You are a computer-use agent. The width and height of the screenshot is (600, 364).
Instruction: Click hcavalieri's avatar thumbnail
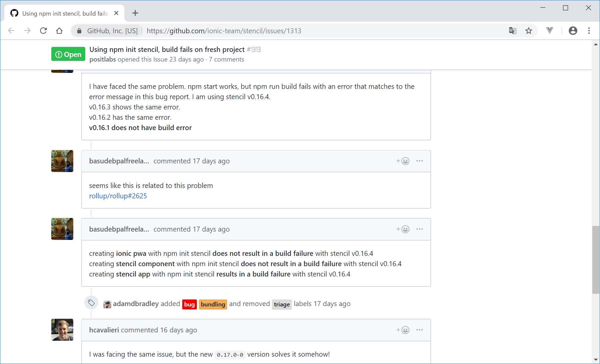(x=62, y=330)
